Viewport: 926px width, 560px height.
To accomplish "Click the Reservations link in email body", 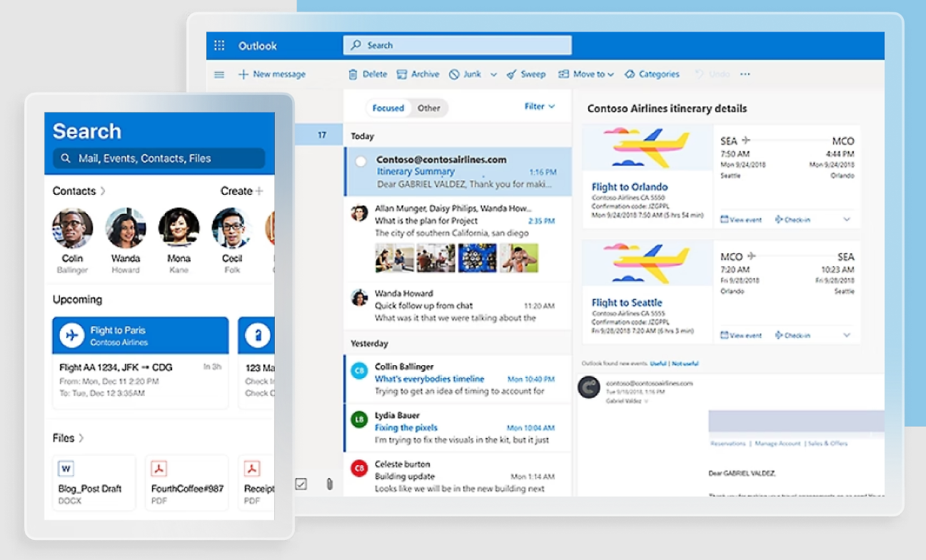I will pyautogui.click(x=728, y=444).
